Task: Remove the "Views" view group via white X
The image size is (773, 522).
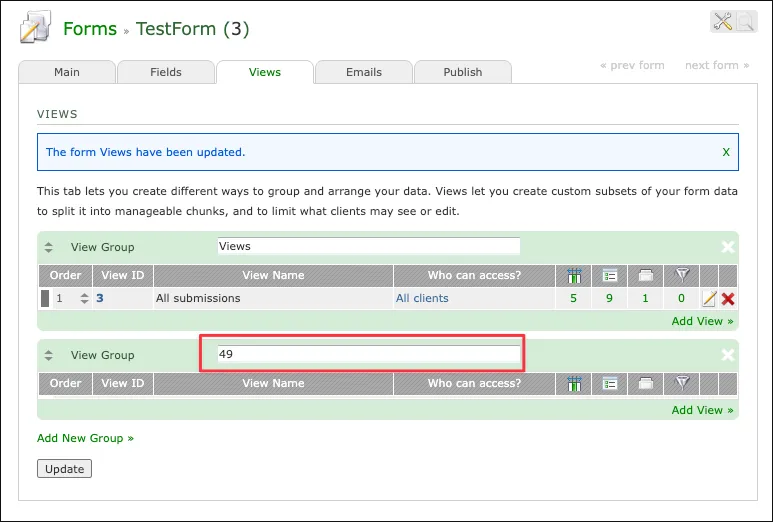Action: click(728, 247)
